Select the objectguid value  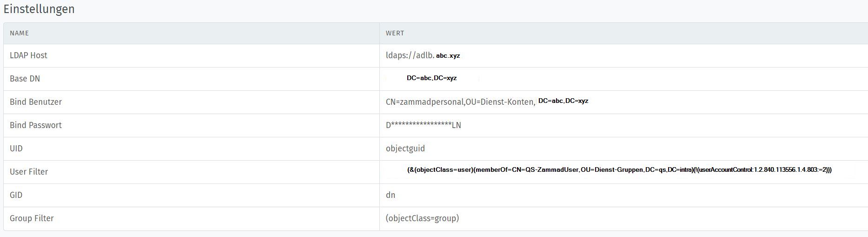coord(405,149)
